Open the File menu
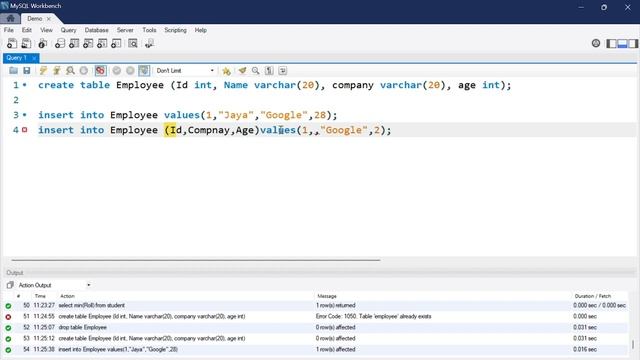This screenshot has width=640, height=360. click(x=9, y=30)
